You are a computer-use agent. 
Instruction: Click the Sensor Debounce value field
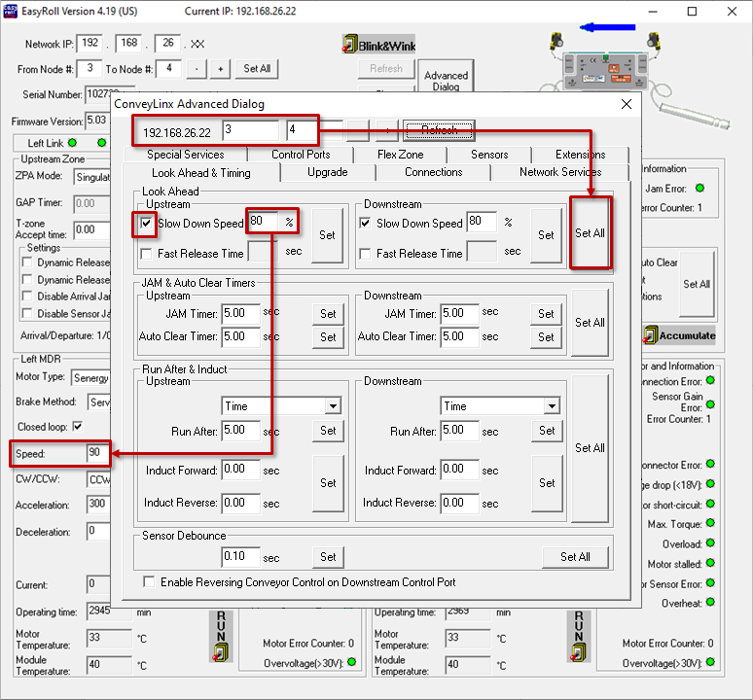point(240,557)
